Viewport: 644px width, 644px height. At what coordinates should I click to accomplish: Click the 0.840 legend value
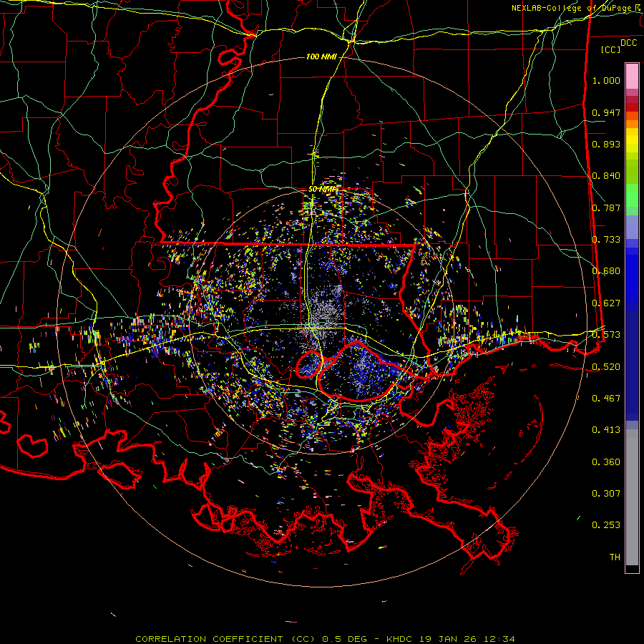click(606, 176)
